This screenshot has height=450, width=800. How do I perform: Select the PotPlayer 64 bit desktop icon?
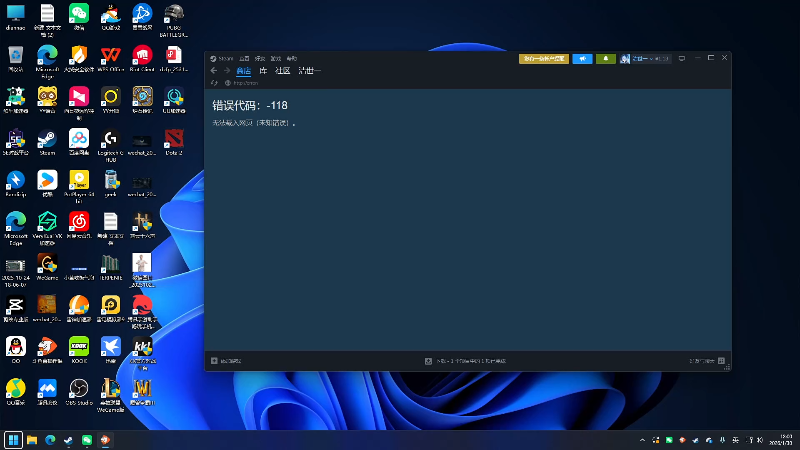coord(79,187)
